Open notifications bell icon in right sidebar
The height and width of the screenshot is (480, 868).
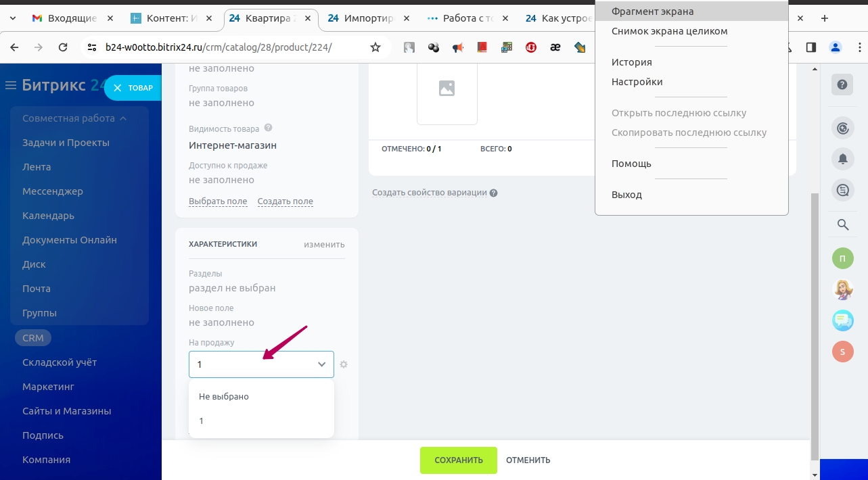pyautogui.click(x=842, y=159)
